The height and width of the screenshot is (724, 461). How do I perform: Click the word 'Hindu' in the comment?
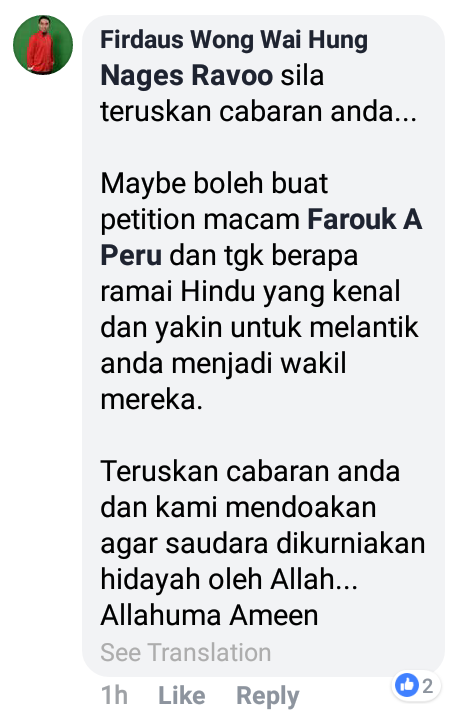tap(218, 291)
